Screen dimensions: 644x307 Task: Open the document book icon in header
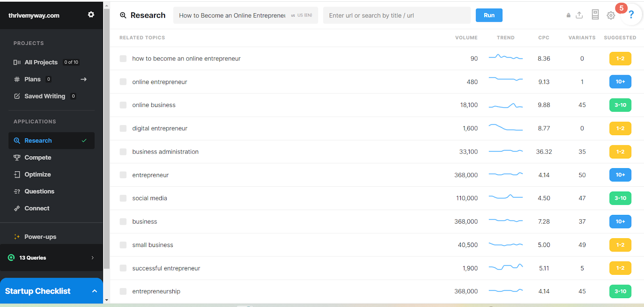595,15
